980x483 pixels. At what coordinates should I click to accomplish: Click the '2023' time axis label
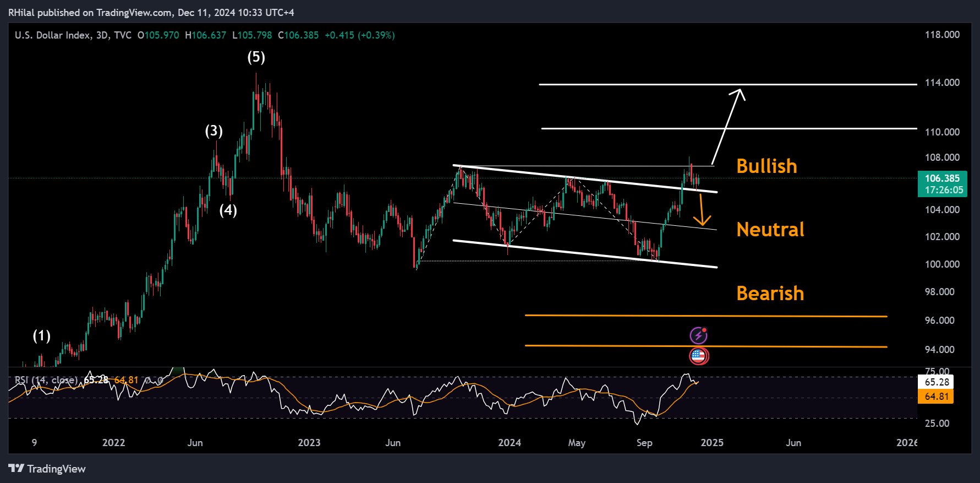coord(309,443)
